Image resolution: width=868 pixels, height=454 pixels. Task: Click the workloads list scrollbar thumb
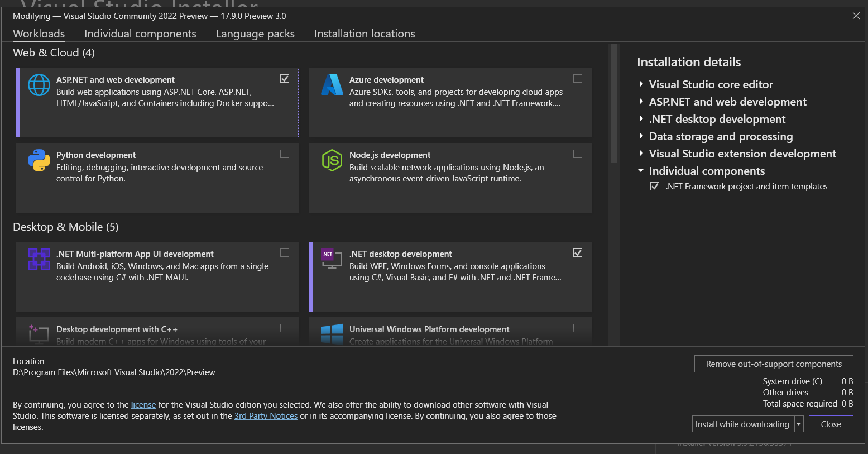click(x=613, y=103)
